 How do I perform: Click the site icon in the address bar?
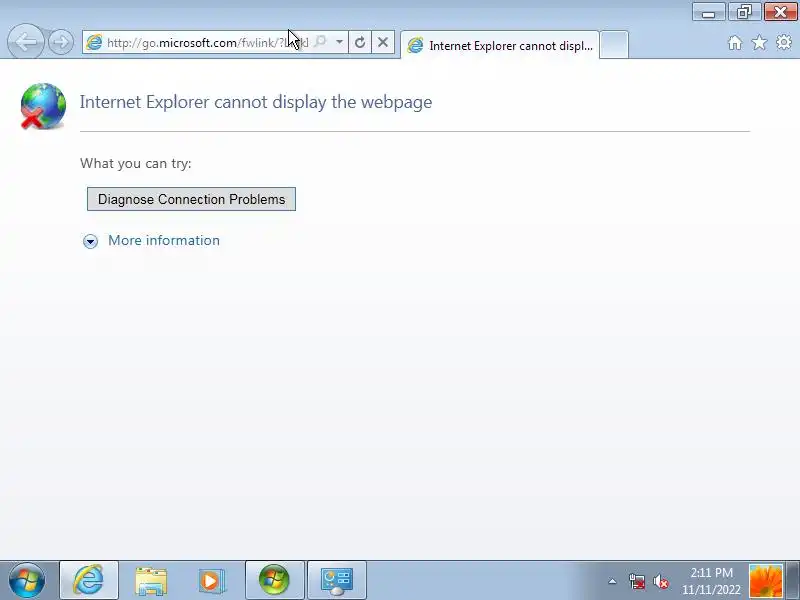[x=94, y=42]
